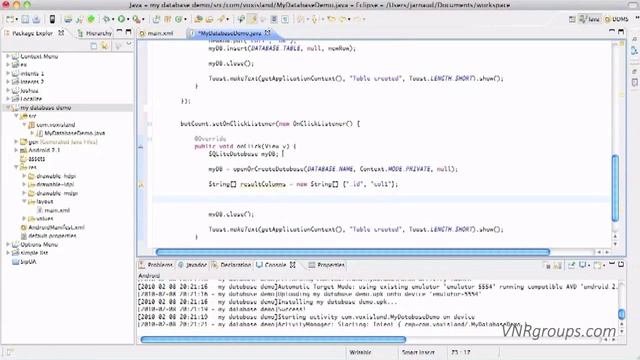
Task: Click the Open Perspective icon beside Java
Action: tap(572, 19)
